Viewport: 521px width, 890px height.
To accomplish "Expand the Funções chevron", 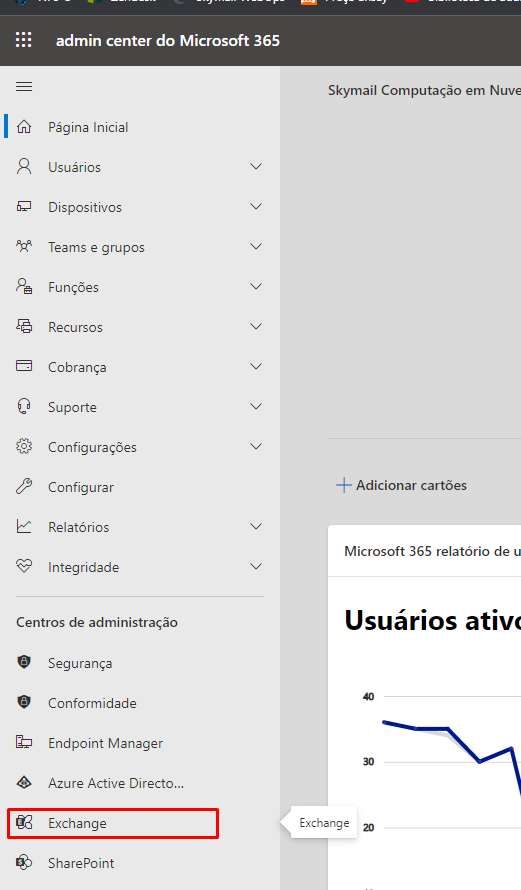I will [x=257, y=287].
